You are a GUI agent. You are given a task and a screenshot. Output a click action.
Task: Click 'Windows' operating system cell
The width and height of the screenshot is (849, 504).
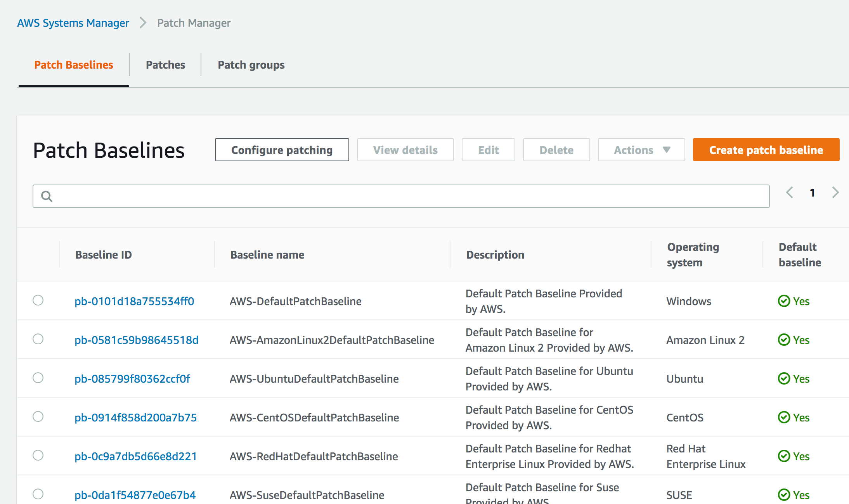pyautogui.click(x=689, y=301)
